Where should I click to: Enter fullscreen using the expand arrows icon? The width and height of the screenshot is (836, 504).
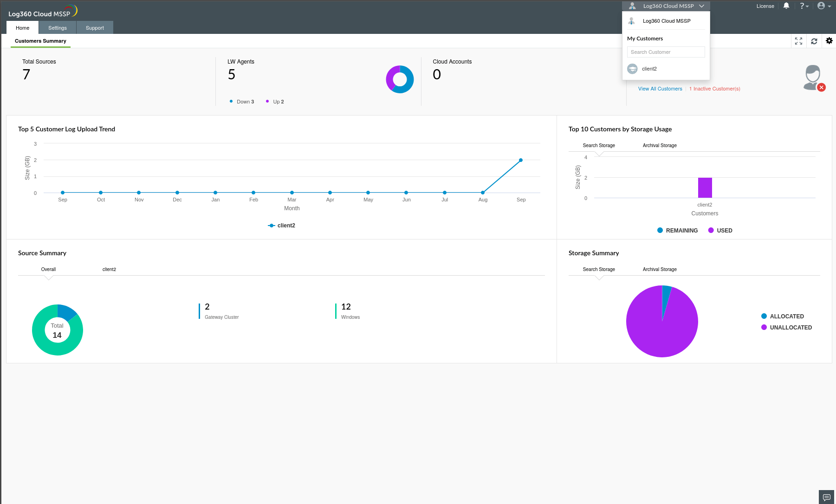[x=798, y=41]
